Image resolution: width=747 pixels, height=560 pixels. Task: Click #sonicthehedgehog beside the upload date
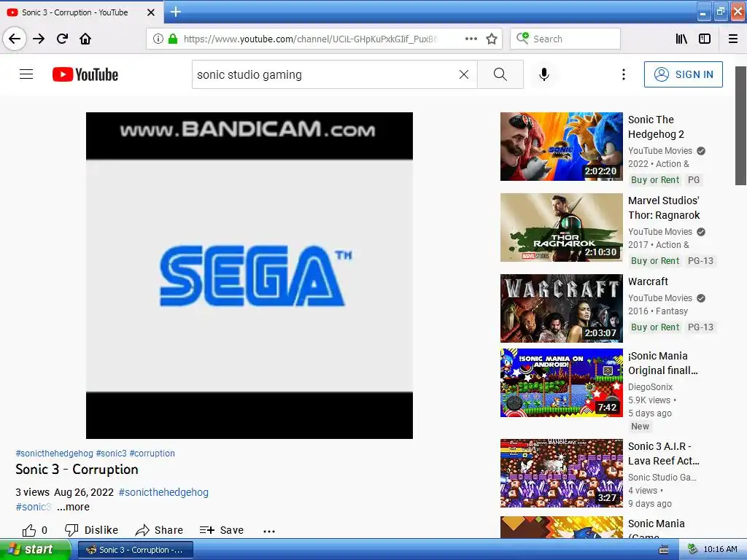[163, 492]
